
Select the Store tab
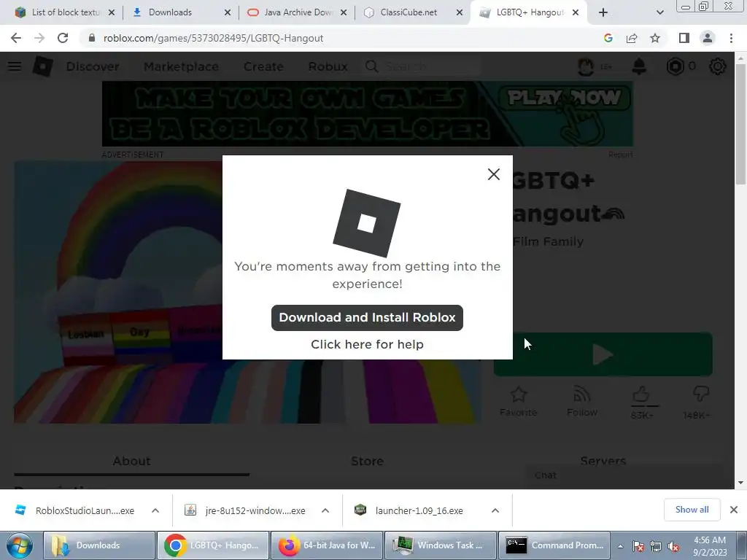point(367,462)
